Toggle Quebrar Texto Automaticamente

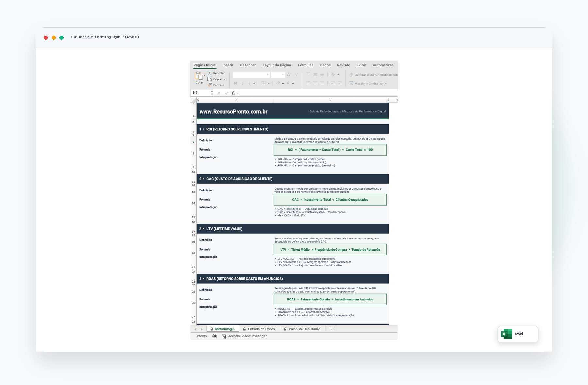click(x=373, y=75)
